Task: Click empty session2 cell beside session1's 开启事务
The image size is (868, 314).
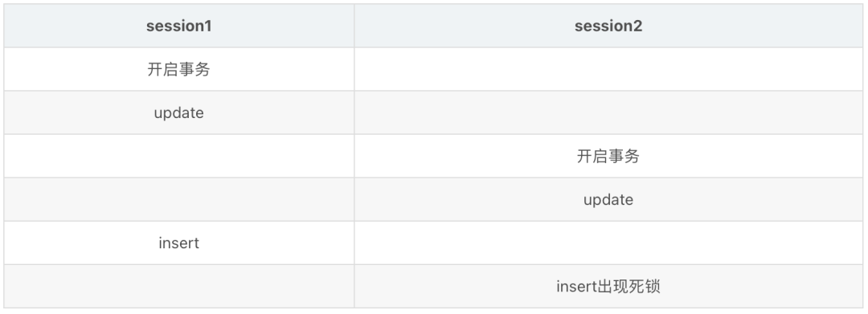Action: [x=608, y=69]
